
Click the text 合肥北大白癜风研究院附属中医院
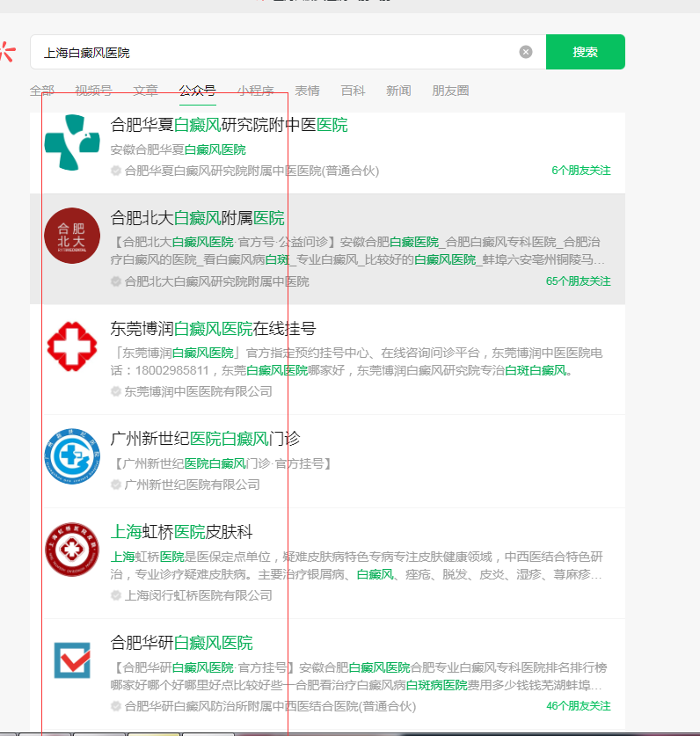(216, 281)
